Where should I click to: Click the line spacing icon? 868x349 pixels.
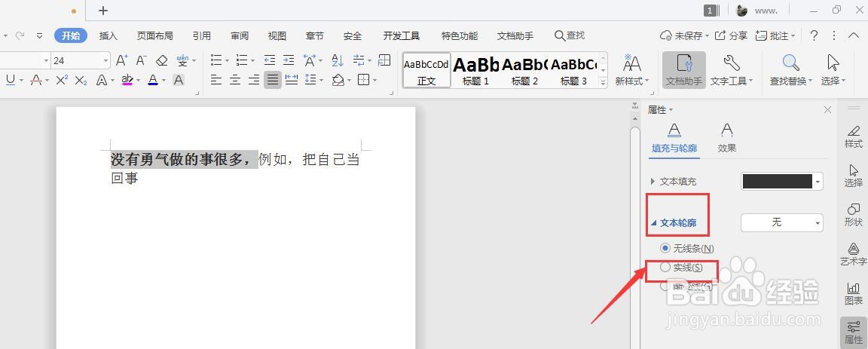pyautogui.click(x=311, y=81)
